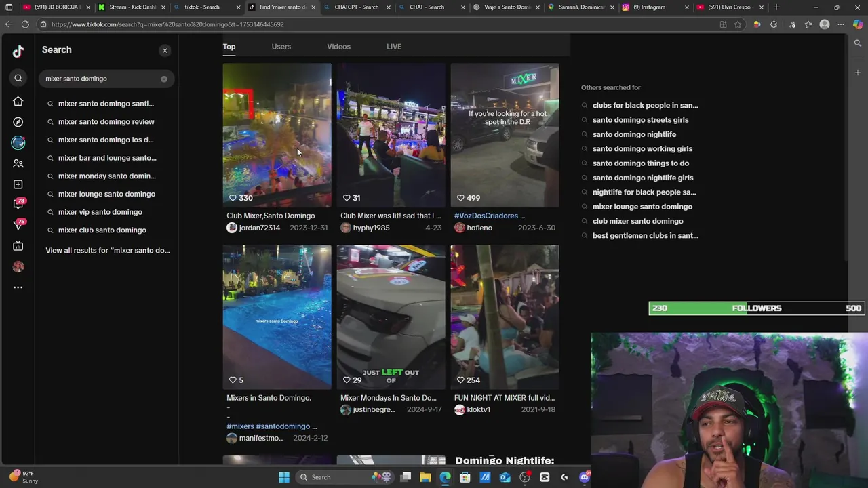Click 'View all results for mixer santo do...'
This screenshot has height=488, width=868.
[108, 251]
